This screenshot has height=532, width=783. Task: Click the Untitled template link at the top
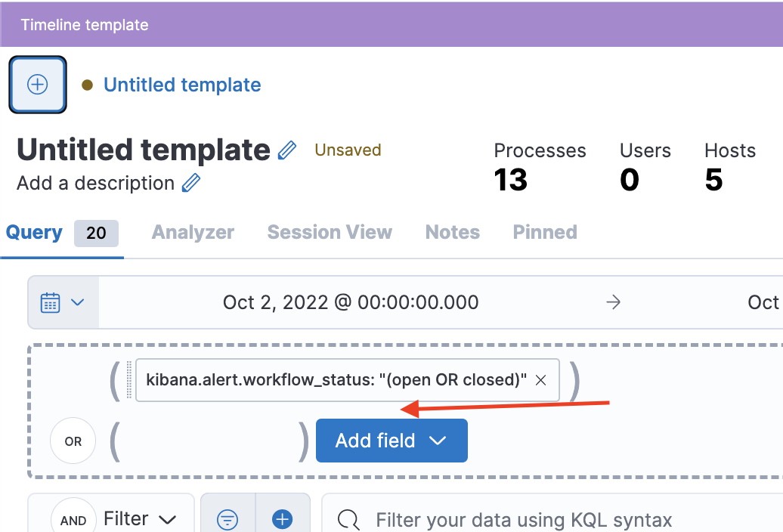pyautogui.click(x=181, y=85)
